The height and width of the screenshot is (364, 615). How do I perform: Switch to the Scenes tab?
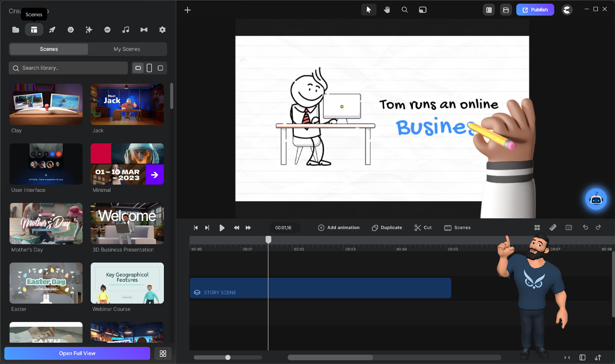click(49, 49)
